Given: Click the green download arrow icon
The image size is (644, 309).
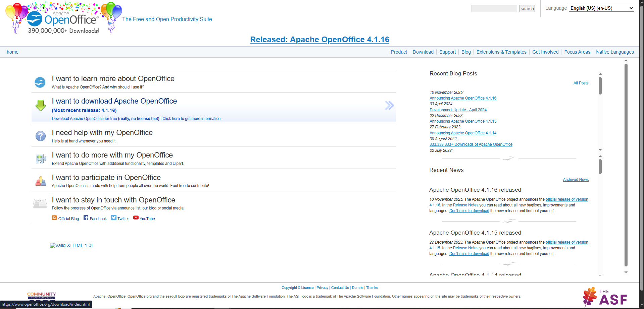Looking at the screenshot, I should (x=41, y=106).
